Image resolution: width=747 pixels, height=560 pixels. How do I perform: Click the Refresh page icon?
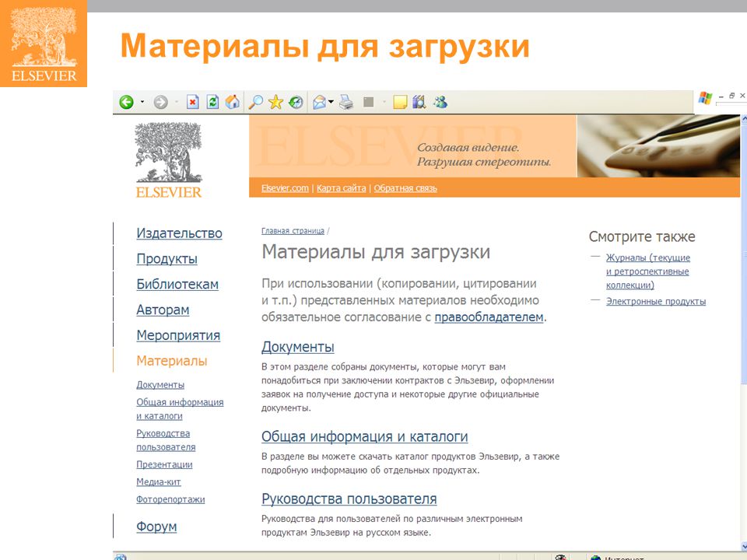tap(212, 102)
